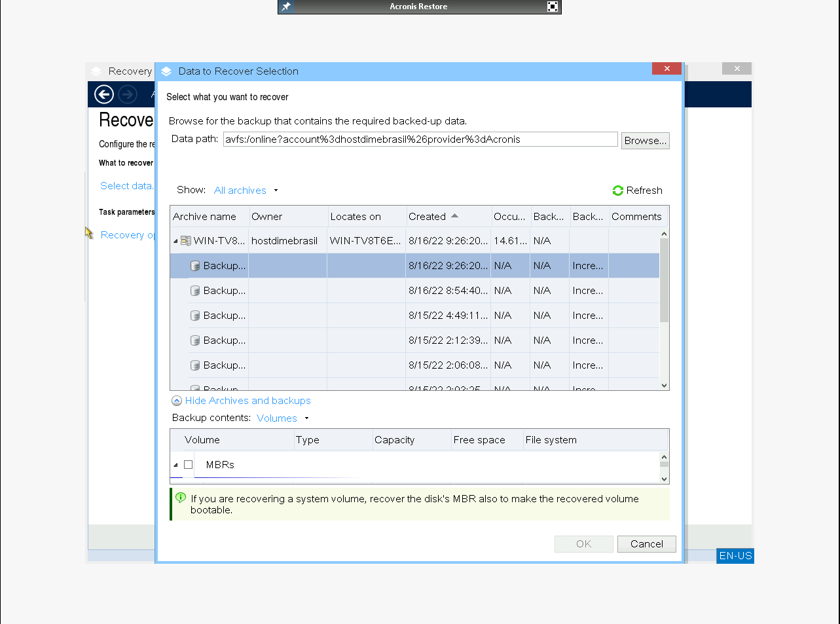Go back using the Recovery window arrow
840x624 pixels.
[104, 94]
